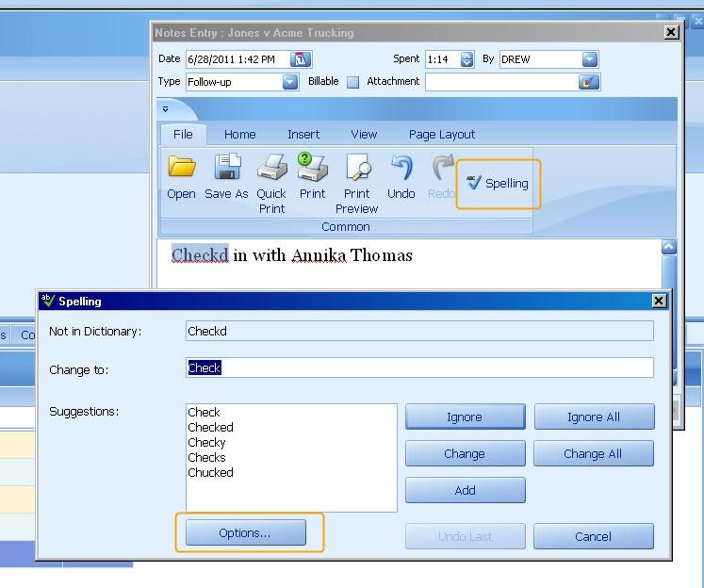Click the Not in Dictionary field
This screenshot has height=588, width=704.
click(419, 331)
